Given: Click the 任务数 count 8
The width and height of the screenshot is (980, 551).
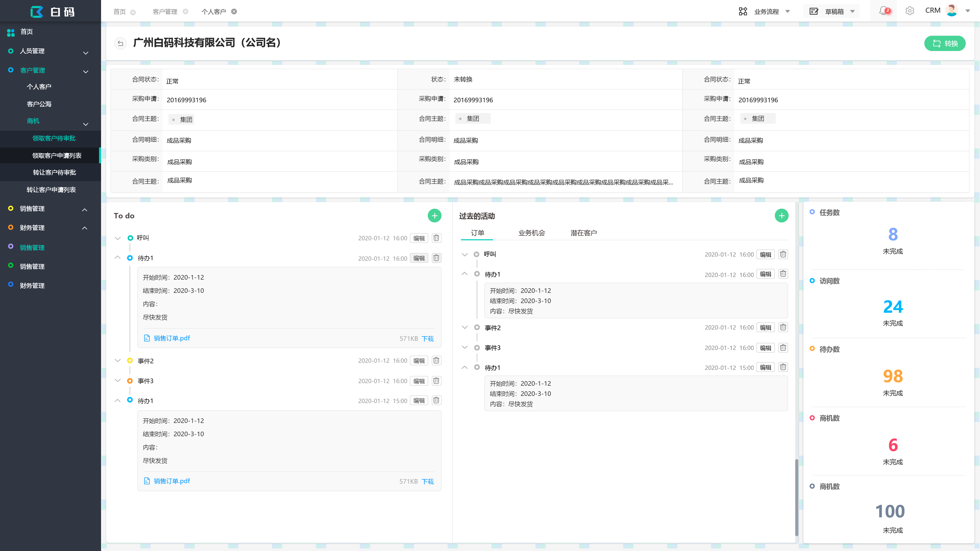Looking at the screenshot, I should (893, 234).
